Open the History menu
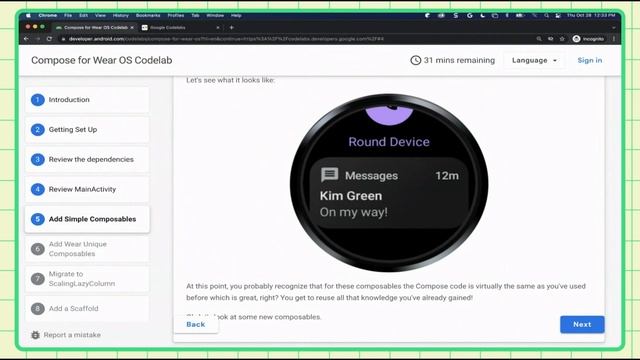640x360 pixels. point(120,16)
